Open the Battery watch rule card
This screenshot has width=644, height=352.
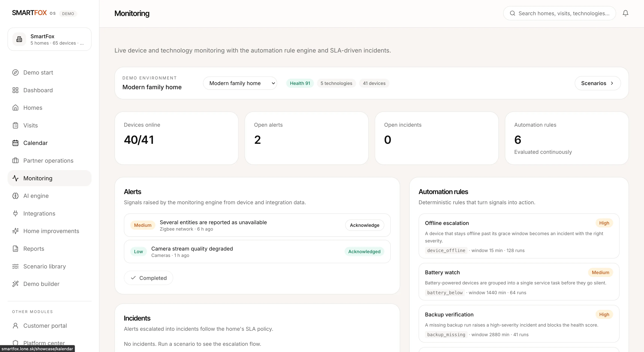click(x=519, y=282)
